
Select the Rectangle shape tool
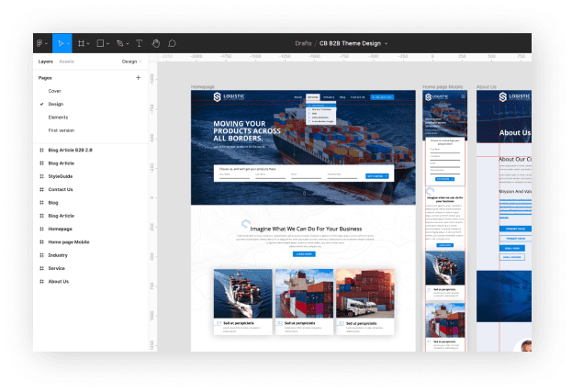100,43
